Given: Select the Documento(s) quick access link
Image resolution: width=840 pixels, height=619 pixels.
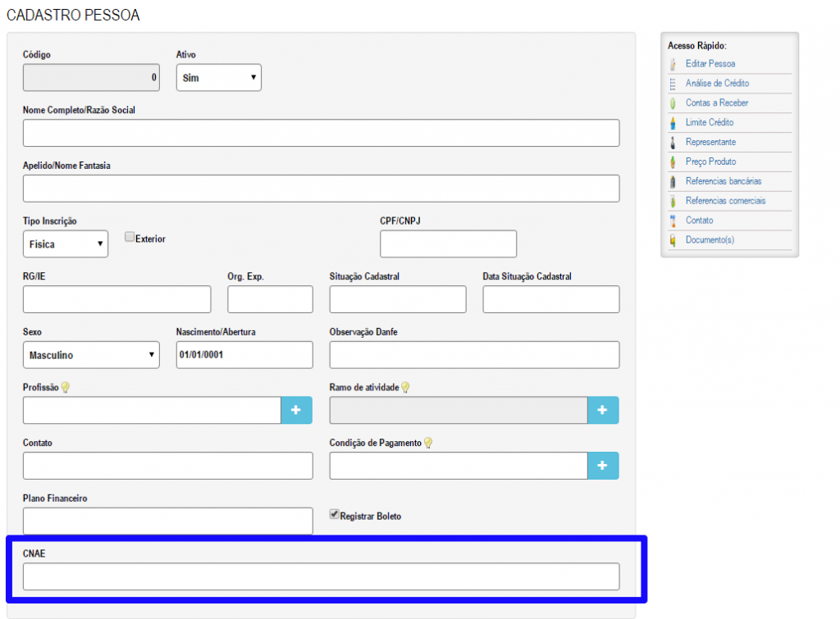Looking at the screenshot, I should click(710, 240).
